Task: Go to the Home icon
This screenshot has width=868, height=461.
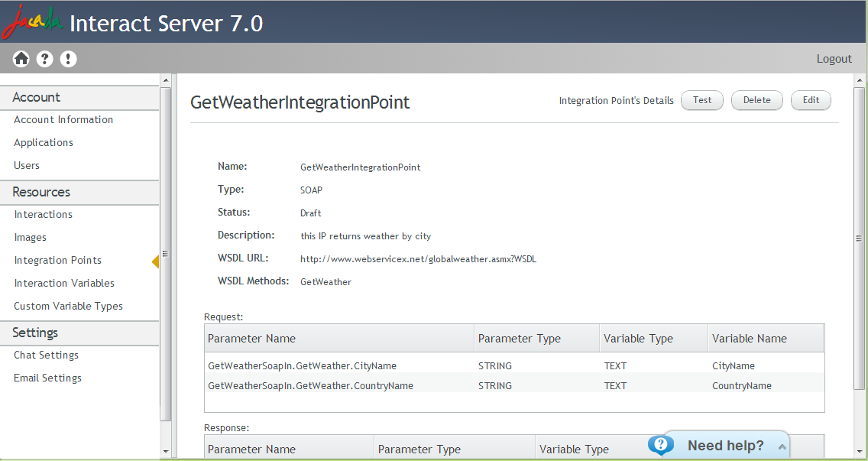Action: [x=21, y=59]
